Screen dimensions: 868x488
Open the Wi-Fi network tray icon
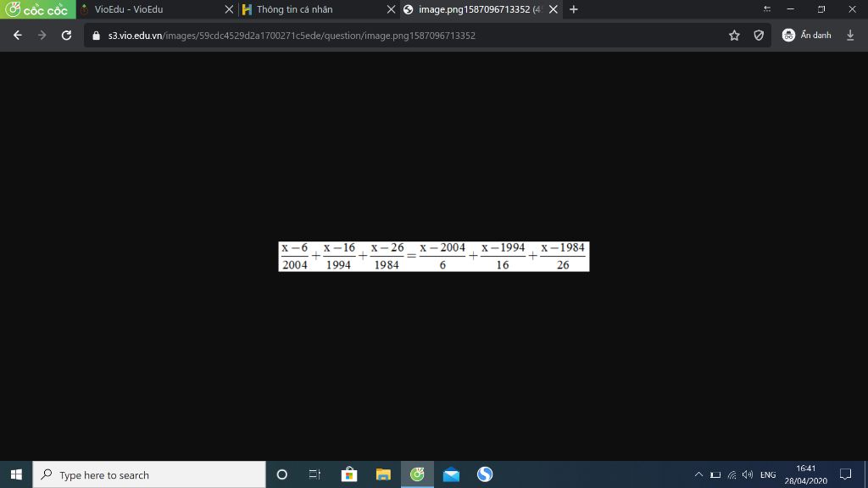click(732, 474)
